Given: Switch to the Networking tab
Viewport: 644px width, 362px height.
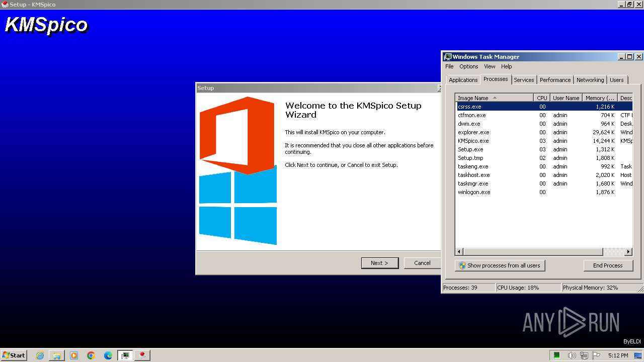Looking at the screenshot, I should pos(590,80).
